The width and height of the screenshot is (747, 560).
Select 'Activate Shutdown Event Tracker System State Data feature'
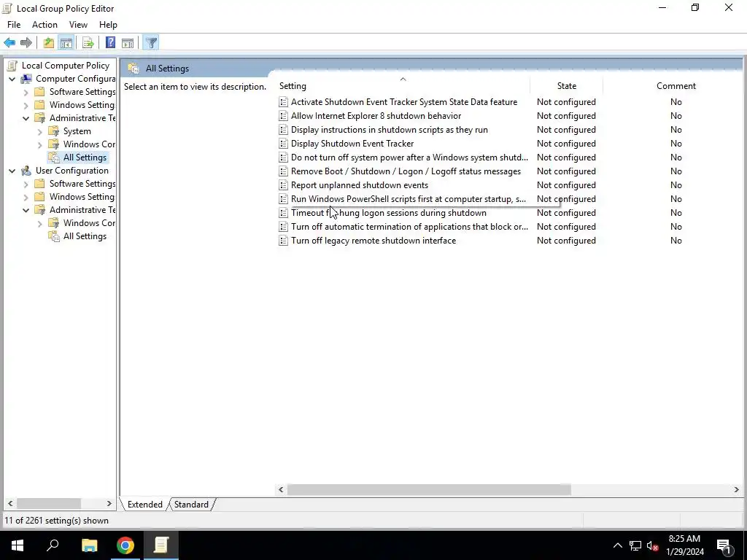[x=404, y=102]
